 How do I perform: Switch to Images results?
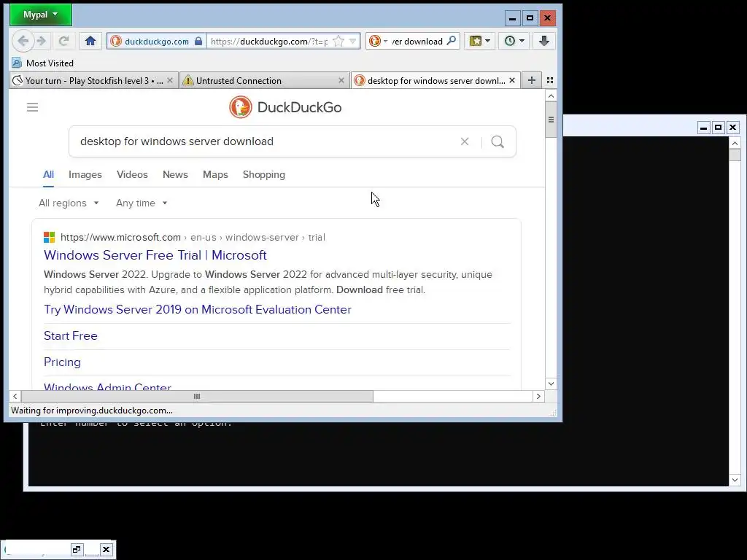[85, 174]
